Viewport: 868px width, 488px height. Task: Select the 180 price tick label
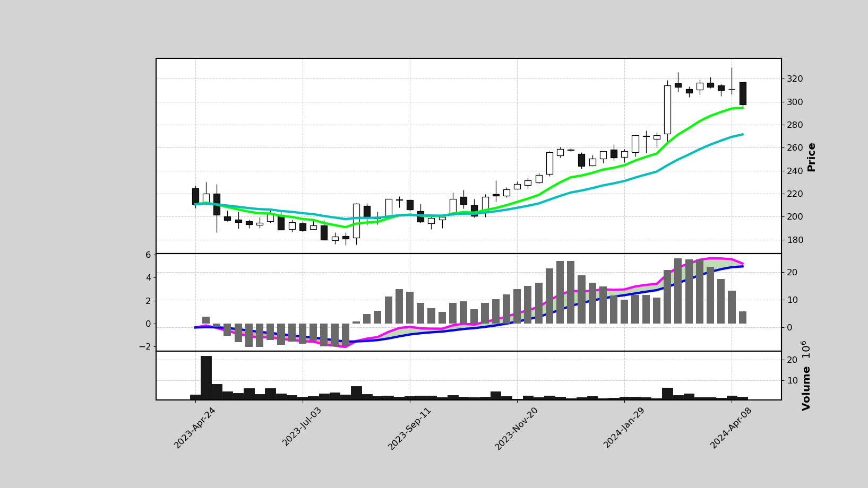tap(795, 240)
